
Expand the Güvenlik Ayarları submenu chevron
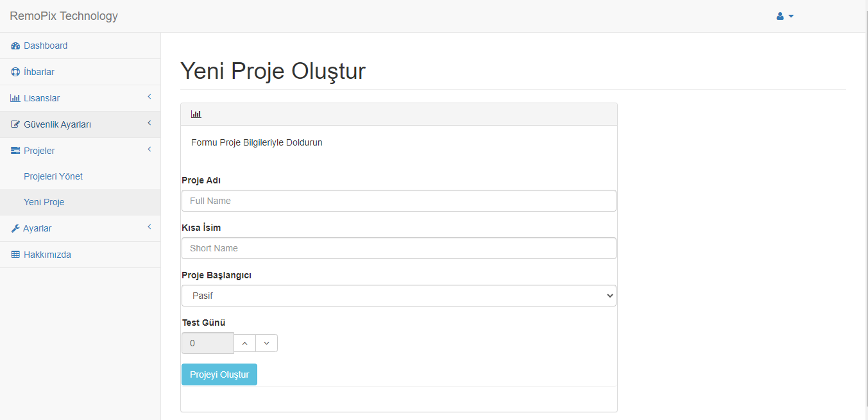click(x=149, y=124)
